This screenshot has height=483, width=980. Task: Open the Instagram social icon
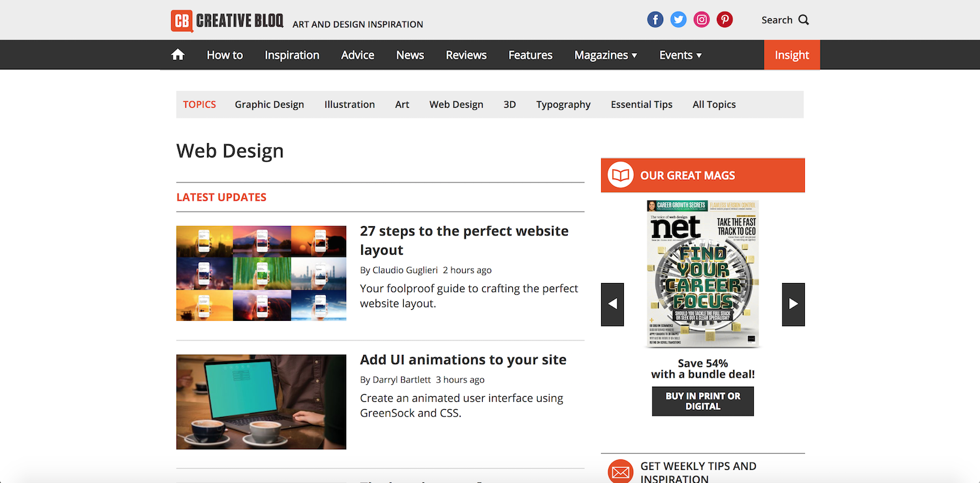coord(702,20)
